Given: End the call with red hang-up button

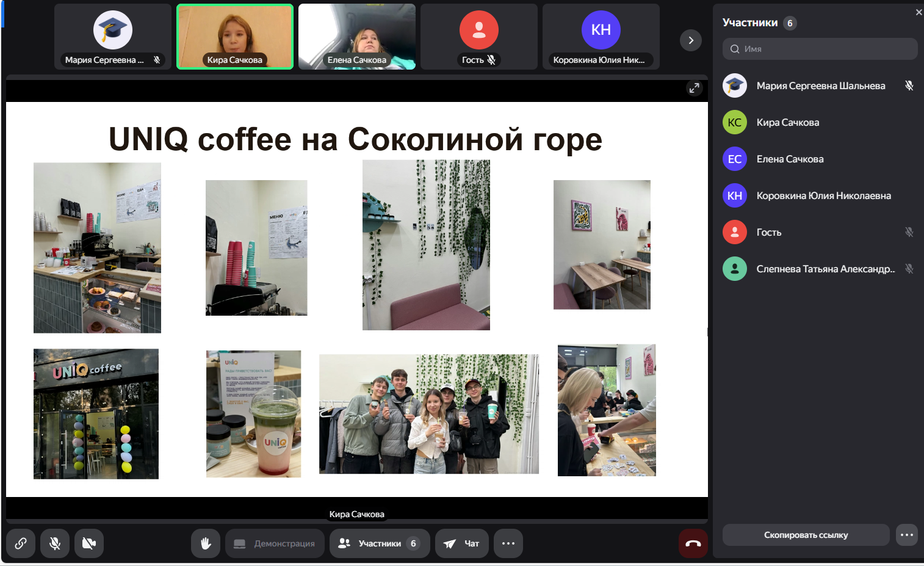Looking at the screenshot, I should tap(693, 543).
